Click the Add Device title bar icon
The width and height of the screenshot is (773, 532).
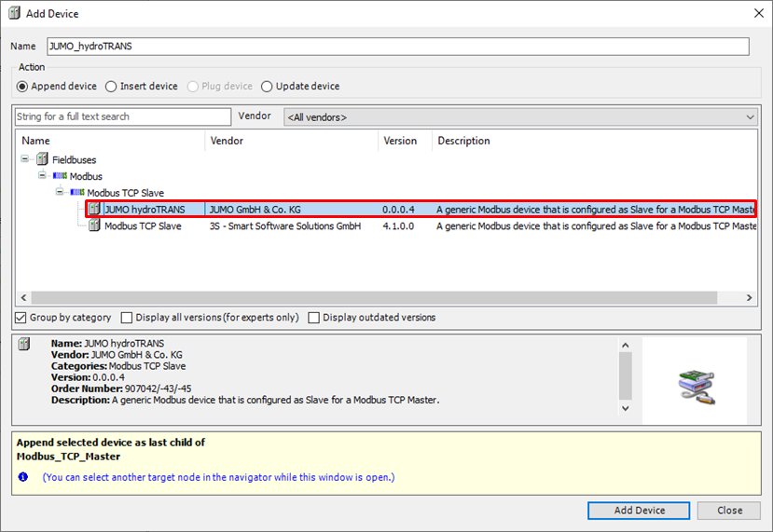point(14,13)
